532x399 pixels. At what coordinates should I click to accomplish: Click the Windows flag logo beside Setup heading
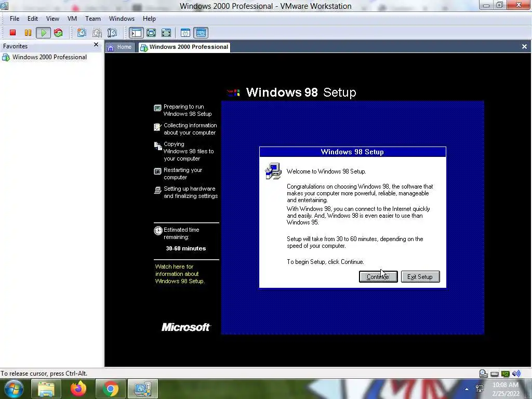tap(233, 92)
